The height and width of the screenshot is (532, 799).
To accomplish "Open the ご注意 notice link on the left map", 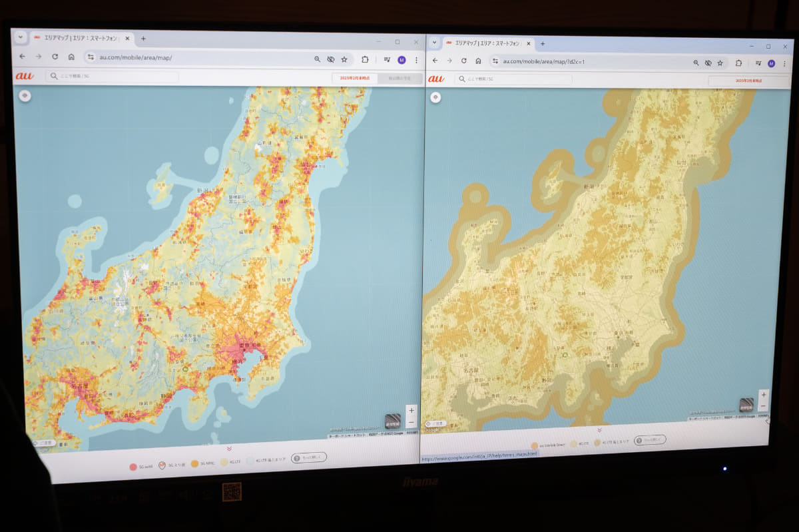I will pos(44,443).
